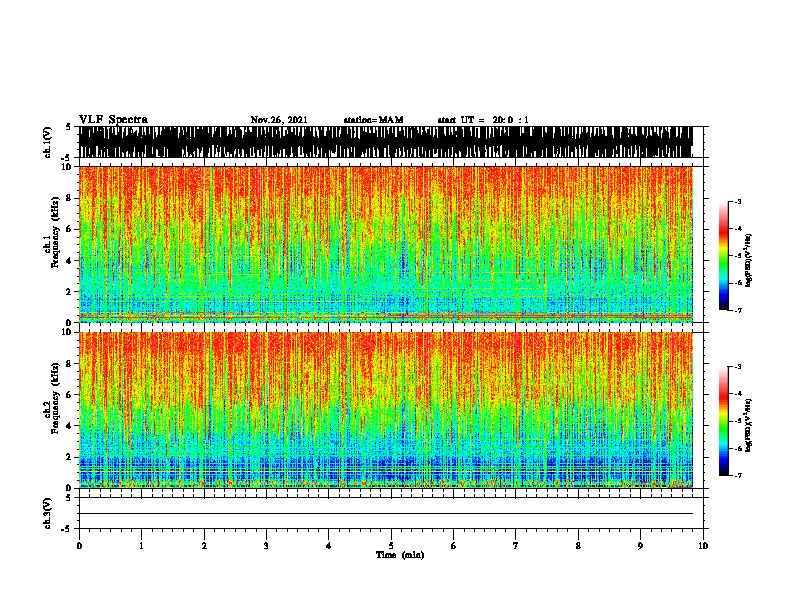Click the "-3" label on the ch.1 colorbar
Screen dimensions: 792x612
pos(737,201)
